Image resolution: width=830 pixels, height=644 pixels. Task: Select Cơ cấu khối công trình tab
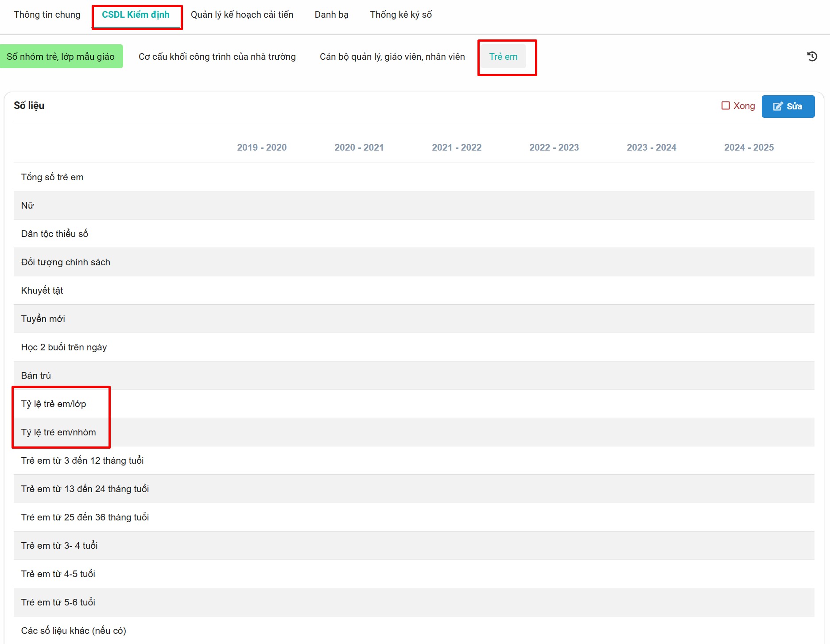coord(217,57)
